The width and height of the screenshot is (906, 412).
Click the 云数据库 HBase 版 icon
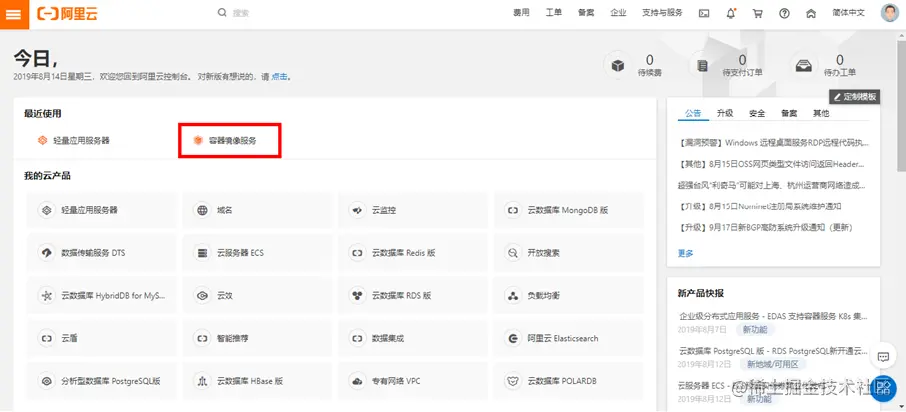point(202,381)
